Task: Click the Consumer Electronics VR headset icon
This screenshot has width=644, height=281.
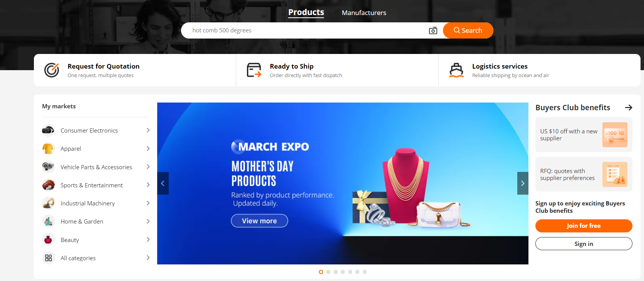Action: (x=49, y=130)
